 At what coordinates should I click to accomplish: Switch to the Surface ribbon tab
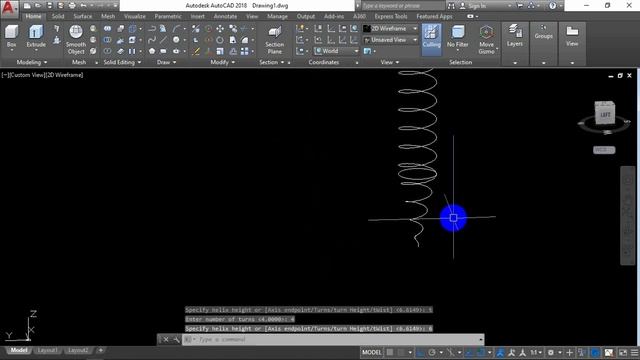[82, 16]
